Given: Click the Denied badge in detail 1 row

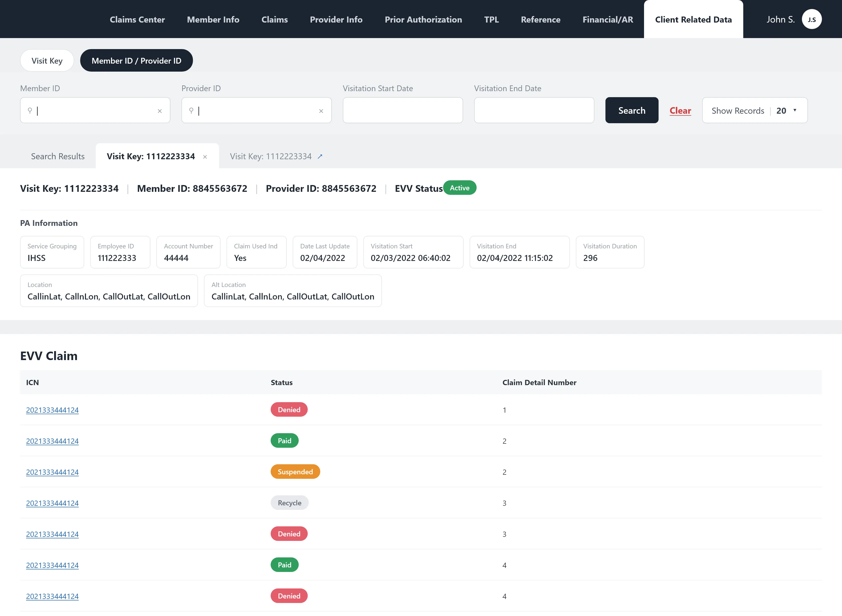Looking at the screenshot, I should pos(289,409).
